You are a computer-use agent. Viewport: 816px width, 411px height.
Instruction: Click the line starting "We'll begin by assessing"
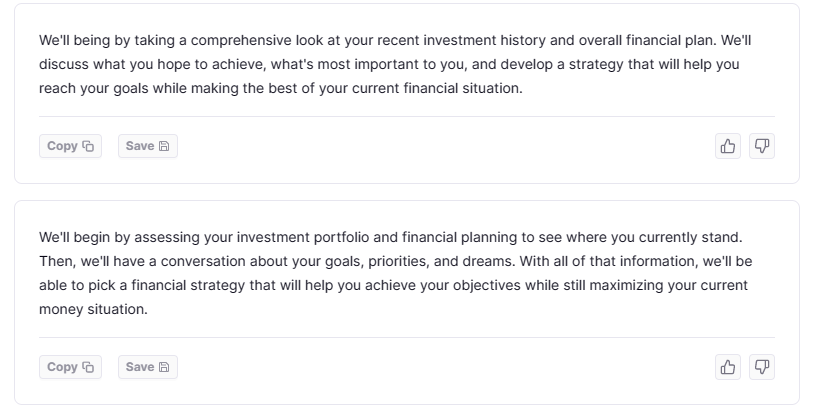(390, 238)
